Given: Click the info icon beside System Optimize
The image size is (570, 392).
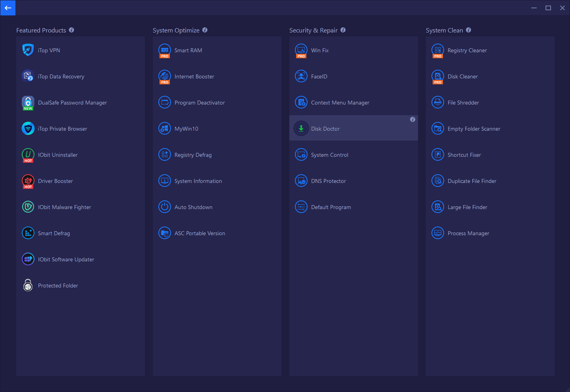Looking at the screenshot, I should (x=205, y=30).
